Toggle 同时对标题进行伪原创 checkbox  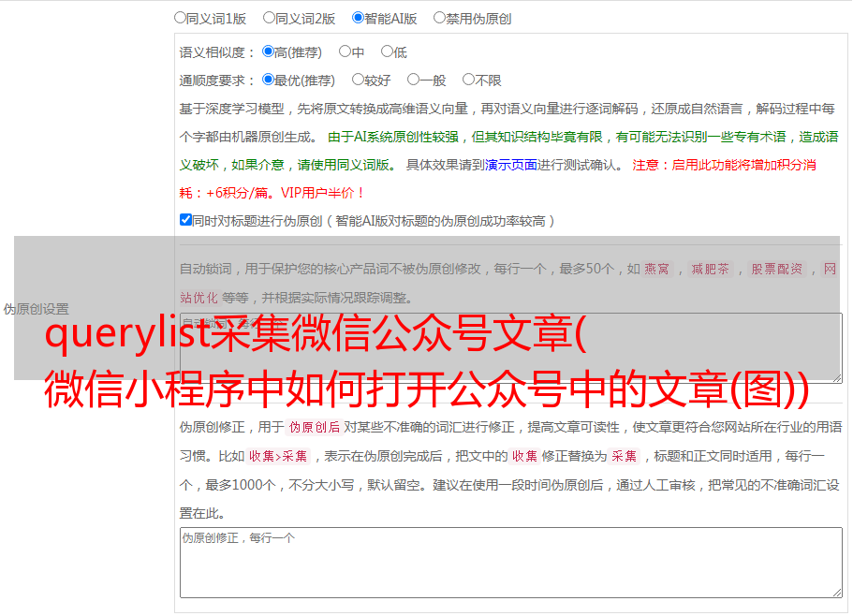[x=185, y=220]
